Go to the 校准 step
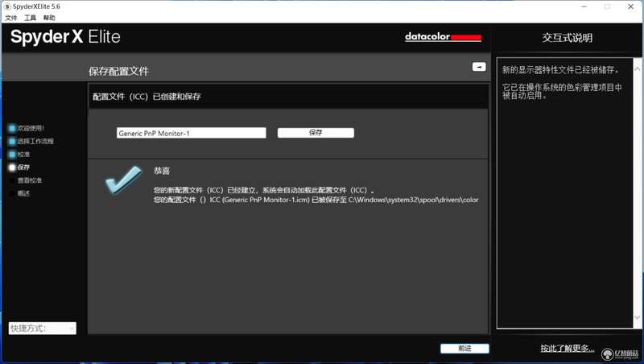 (x=19, y=155)
